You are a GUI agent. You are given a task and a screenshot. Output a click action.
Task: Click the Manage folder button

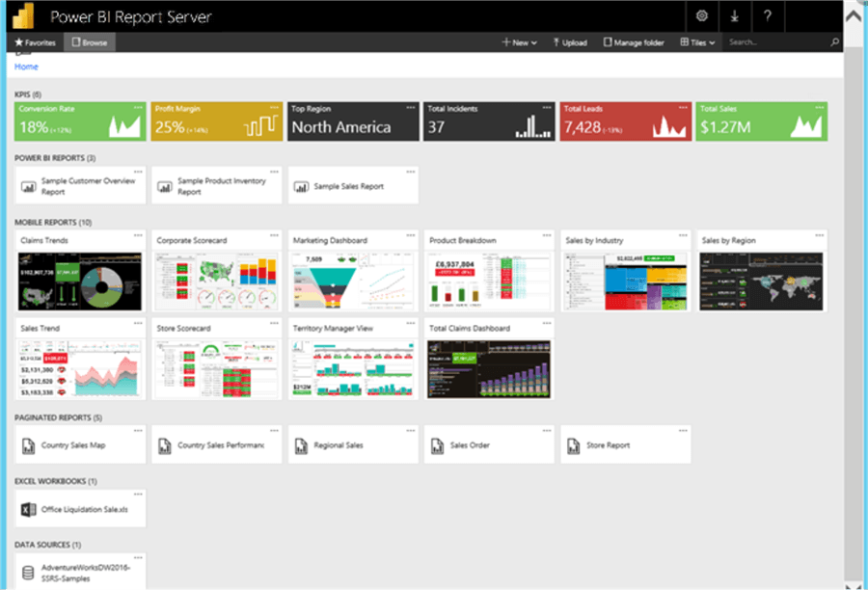(x=634, y=42)
